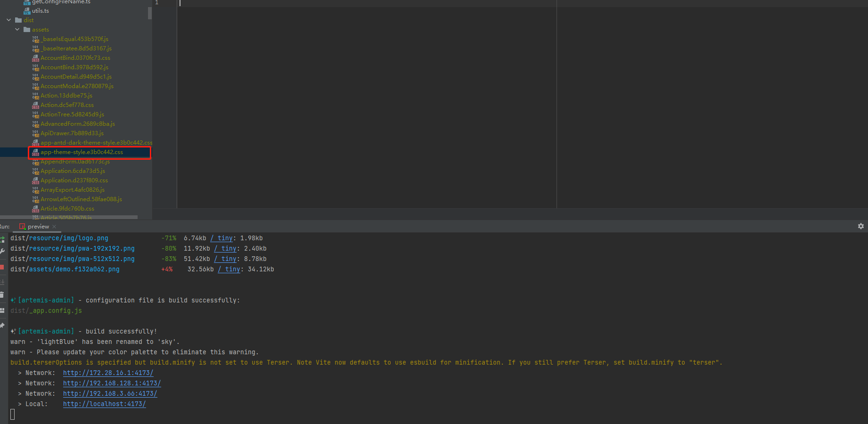This screenshot has width=868, height=424.
Task: Stop the running preview process
Action: (2, 268)
